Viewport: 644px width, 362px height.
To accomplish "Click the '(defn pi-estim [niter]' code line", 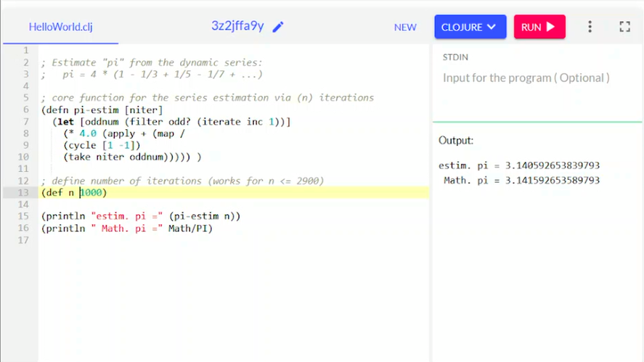I will [x=102, y=110].
